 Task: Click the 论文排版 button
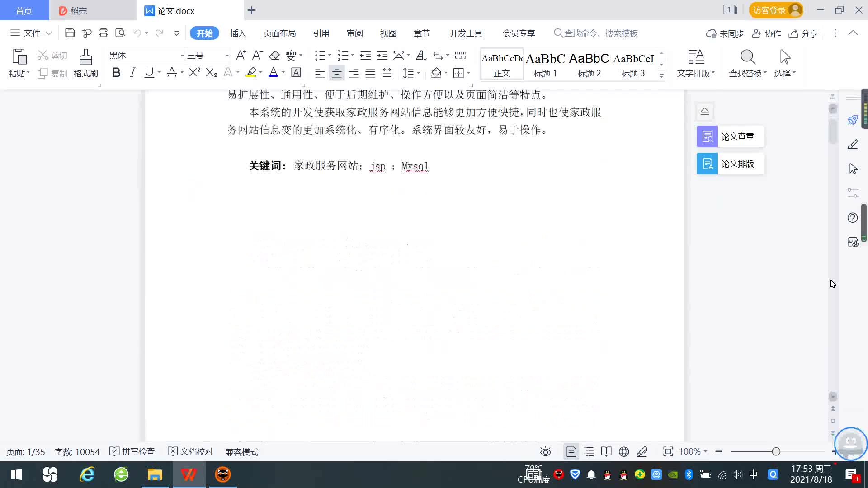pyautogui.click(x=730, y=164)
